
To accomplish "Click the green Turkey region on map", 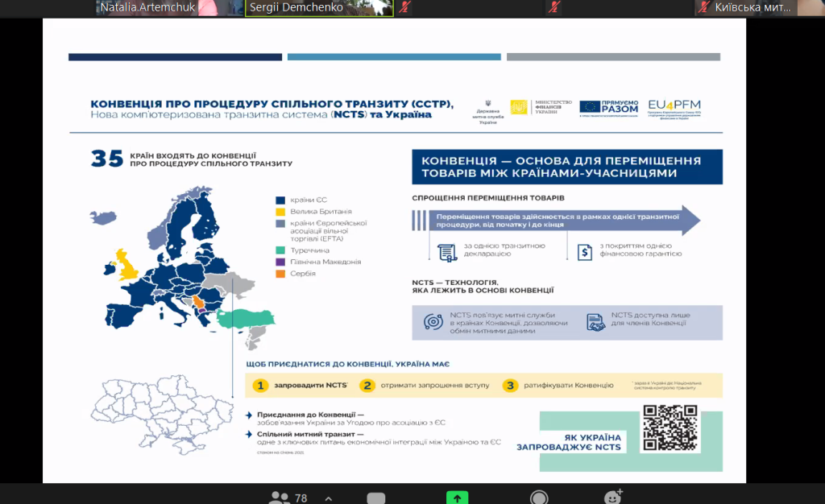I will 246,319.
